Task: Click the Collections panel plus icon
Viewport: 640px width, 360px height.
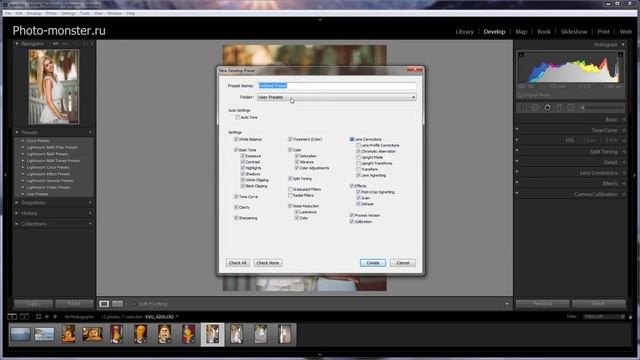Action: point(90,224)
